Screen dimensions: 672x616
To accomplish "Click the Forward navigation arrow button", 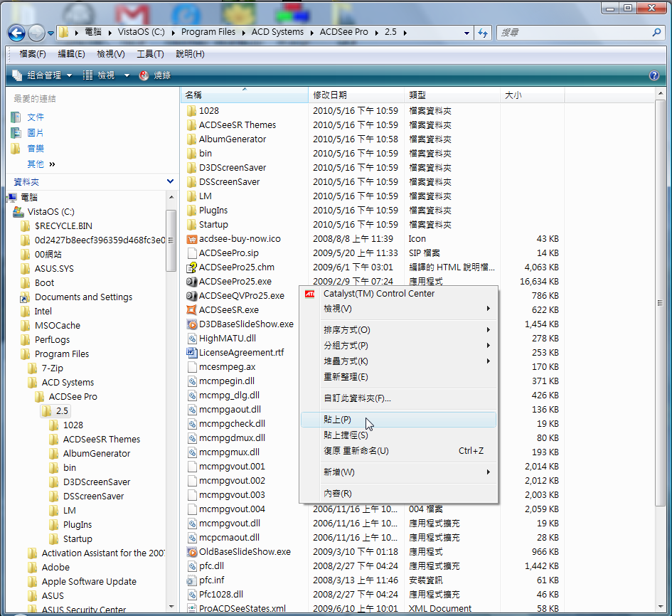I will [x=36, y=33].
